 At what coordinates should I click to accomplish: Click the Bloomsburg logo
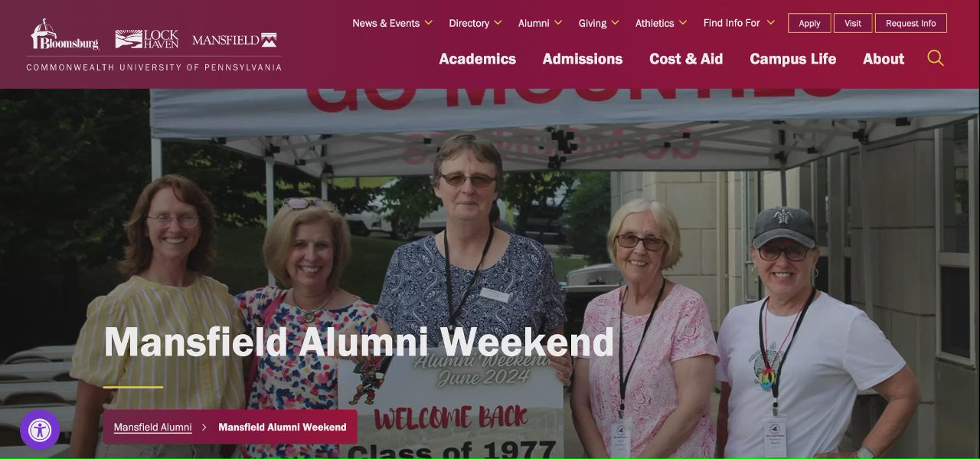click(65, 35)
